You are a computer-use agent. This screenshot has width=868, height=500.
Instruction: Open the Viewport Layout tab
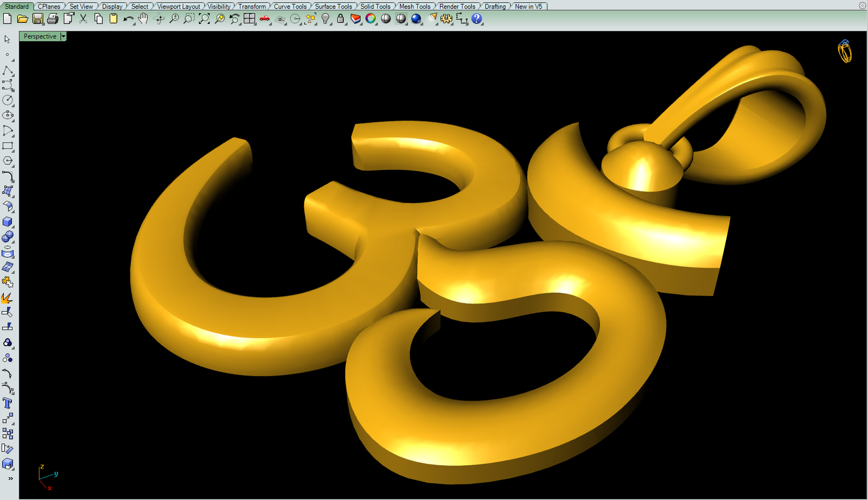[178, 7]
